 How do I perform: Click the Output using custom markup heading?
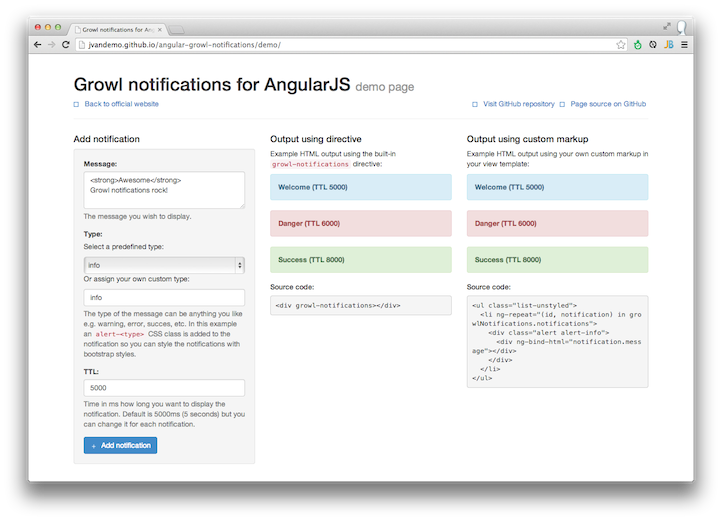coord(527,139)
